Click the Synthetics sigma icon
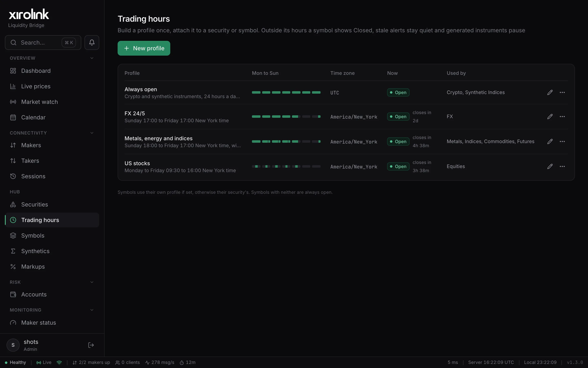Viewport: 588px width, 368px height. point(13,251)
